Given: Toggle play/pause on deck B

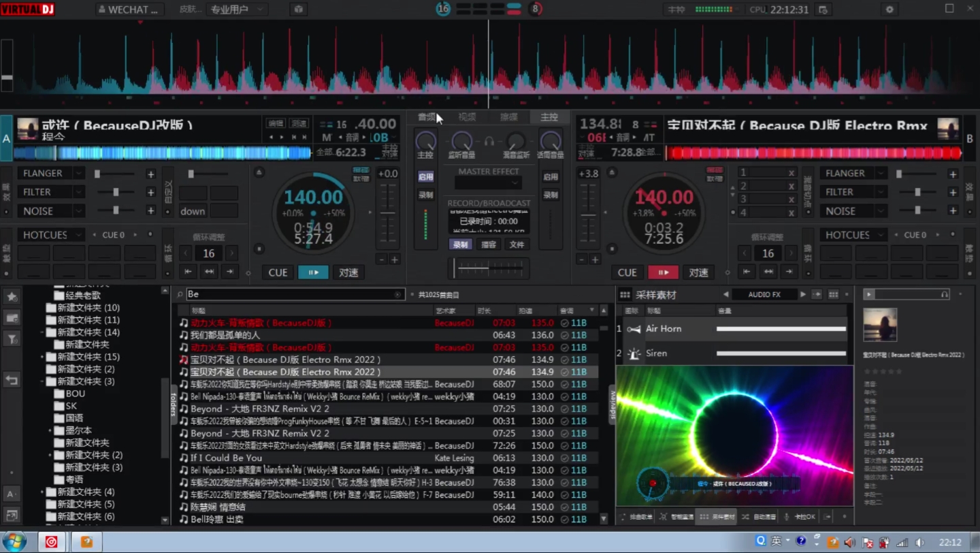Looking at the screenshot, I should [663, 272].
